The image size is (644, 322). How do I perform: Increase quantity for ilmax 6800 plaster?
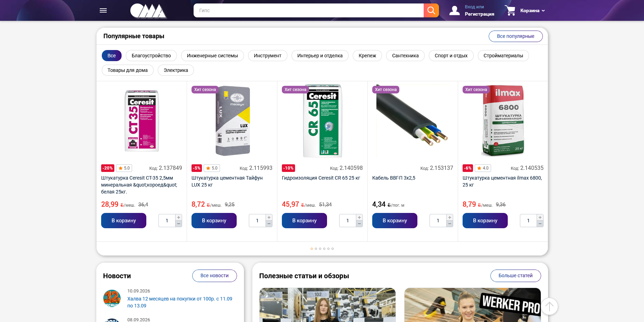540,217
